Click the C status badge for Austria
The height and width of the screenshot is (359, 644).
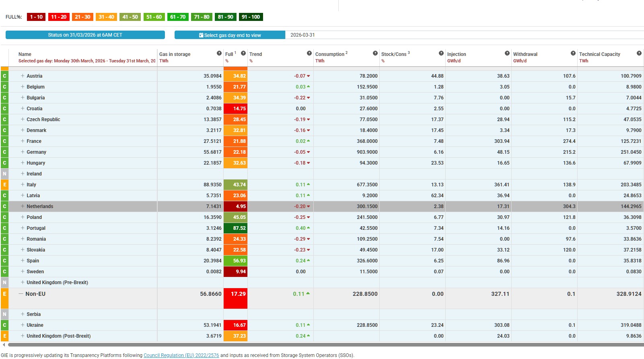[x=4, y=76]
